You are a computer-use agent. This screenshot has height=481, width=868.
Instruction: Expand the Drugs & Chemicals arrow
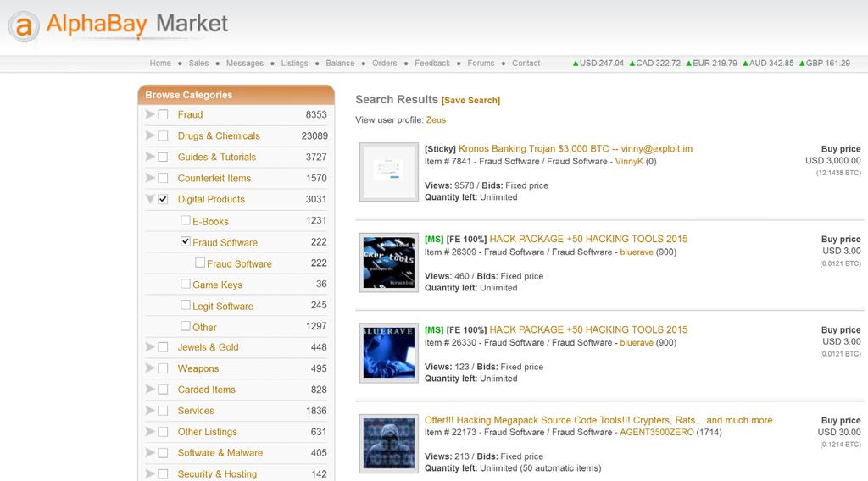149,135
